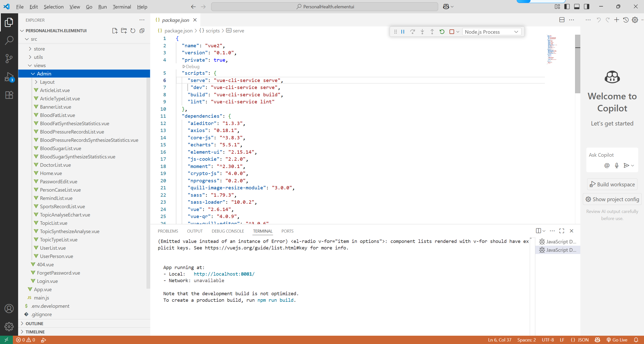
Task: Open the Manage gear in activity bar
Action: pyautogui.click(x=9, y=327)
